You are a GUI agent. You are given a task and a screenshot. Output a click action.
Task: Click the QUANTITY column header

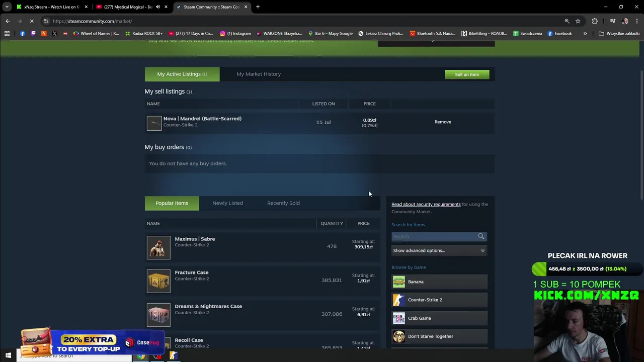click(x=332, y=223)
